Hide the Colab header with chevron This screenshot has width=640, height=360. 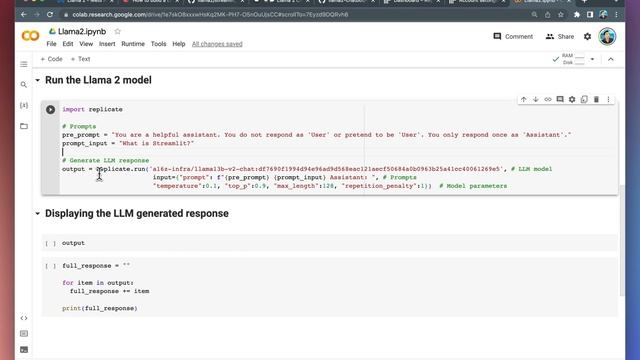(611, 59)
